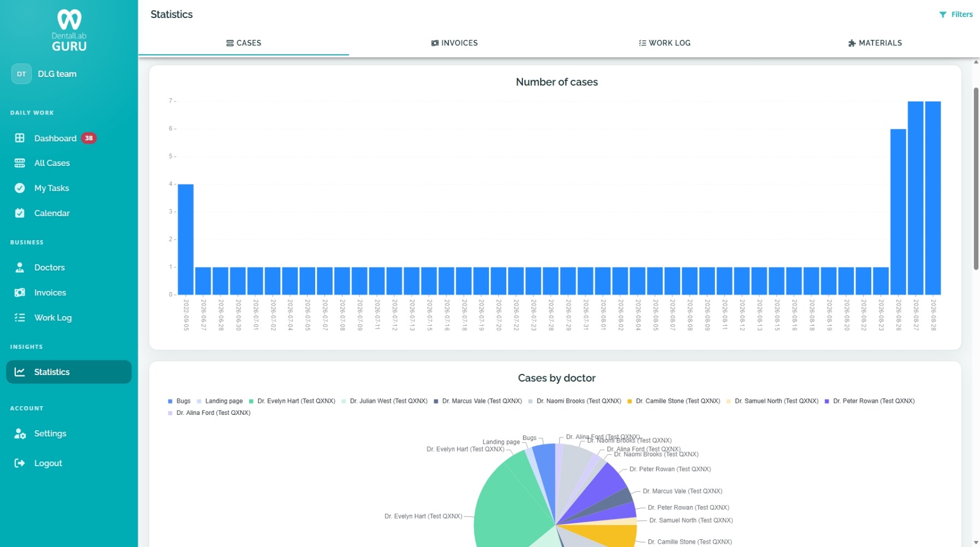Screen dimensions: 980x547
Task: Click the 2026-08-27 bar in chart
Action: (x=916, y=198)
